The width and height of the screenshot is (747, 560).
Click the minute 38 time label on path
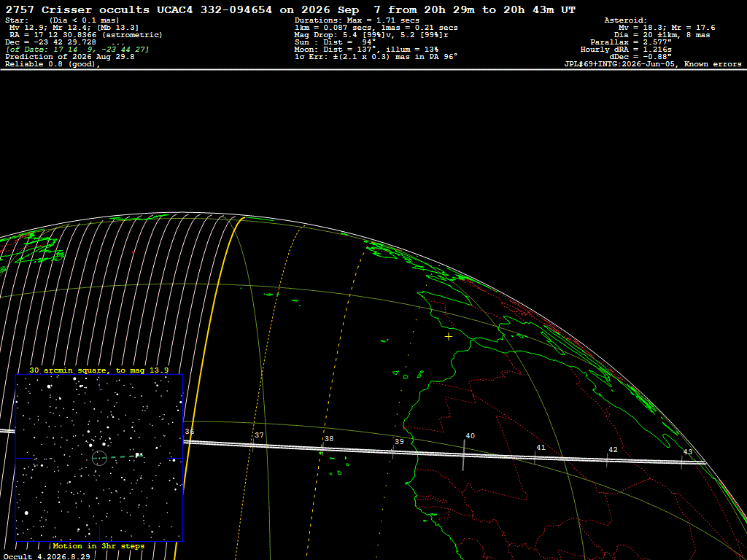pos(329,438)
